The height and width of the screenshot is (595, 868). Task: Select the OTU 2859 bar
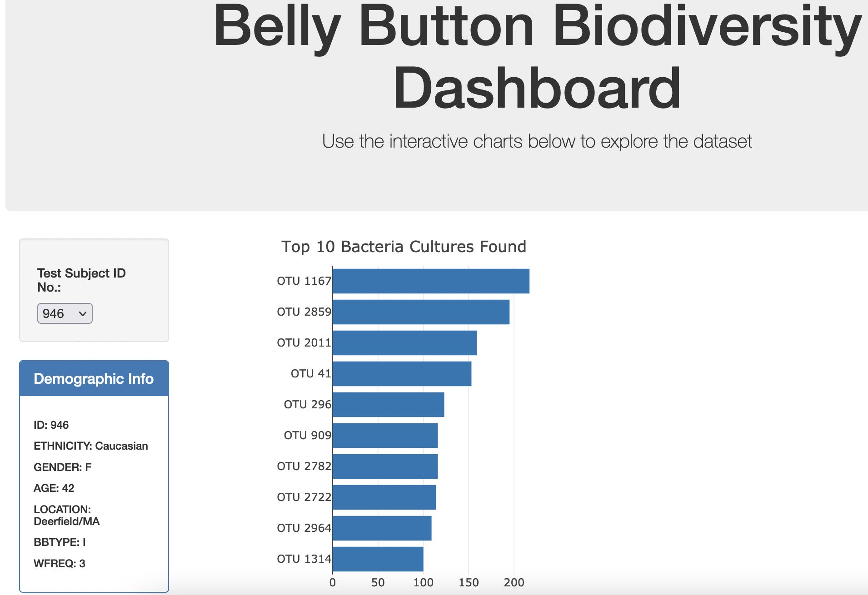point(420,312)
